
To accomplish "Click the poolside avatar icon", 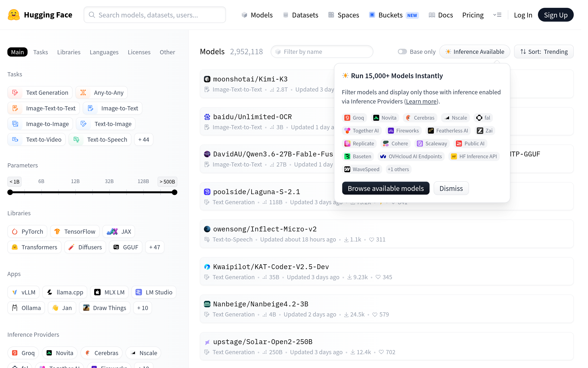I will point(207,192).
